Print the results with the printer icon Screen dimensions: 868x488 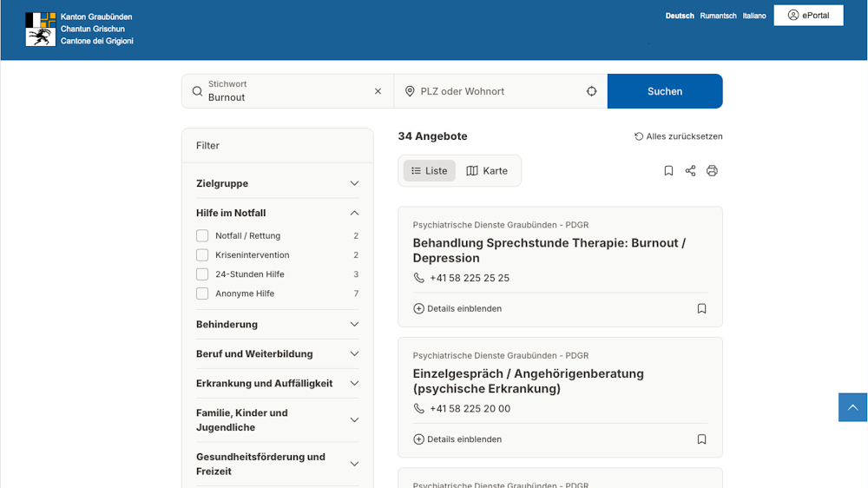(x=712, y=170)
